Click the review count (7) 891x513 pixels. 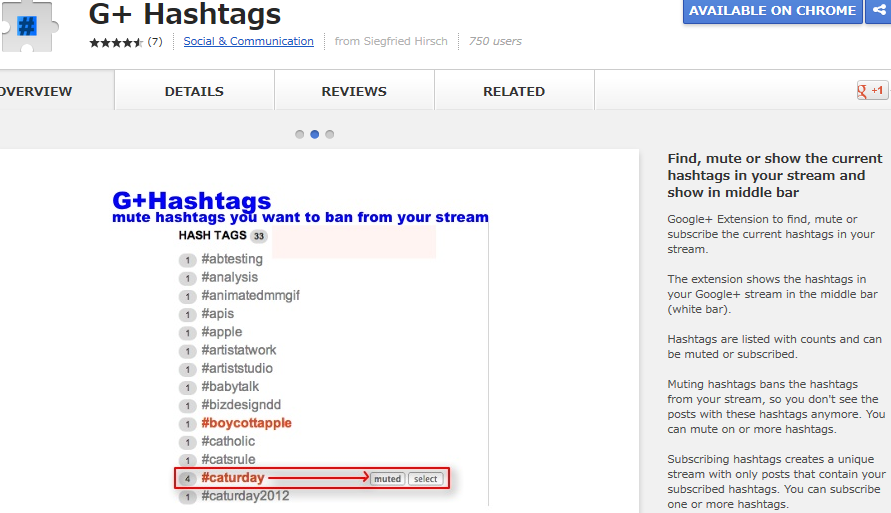[x=155, y=41]
